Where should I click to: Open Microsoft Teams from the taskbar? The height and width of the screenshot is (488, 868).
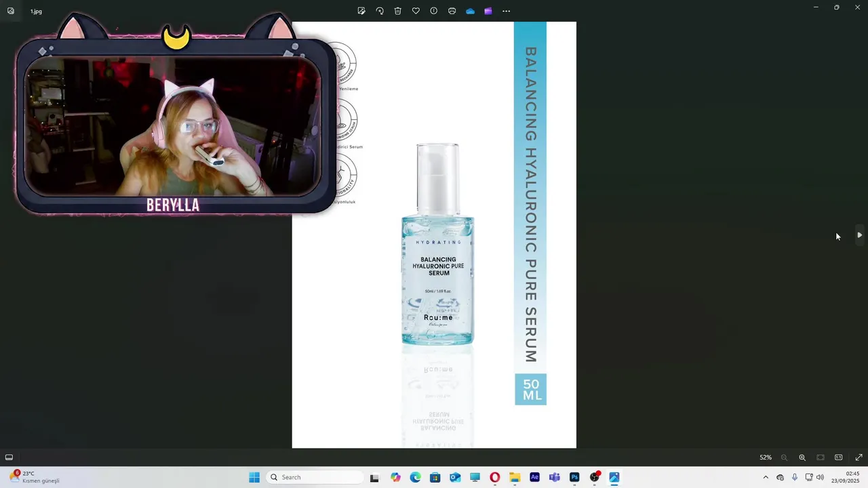(x=555, y=477)
